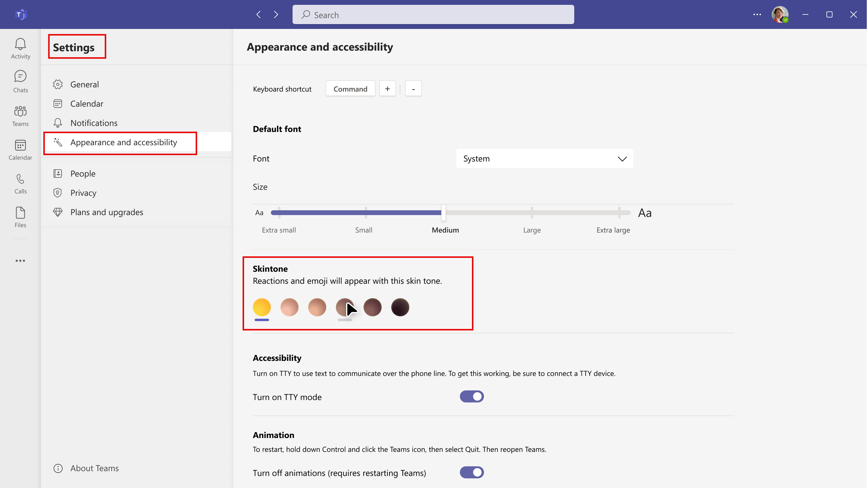
Task: Open the Activity bell icon
Action: coord(20,48)
